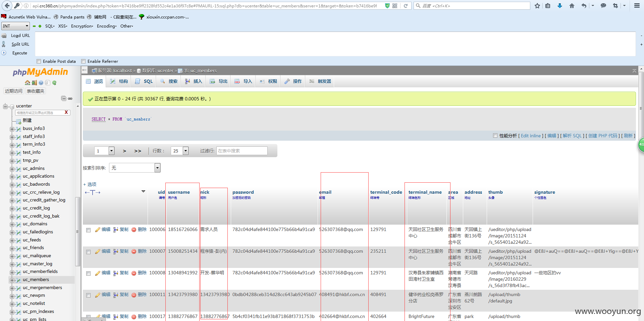Click the green shield security icon
The width and height of the screenshot is (644, 321).
point(387,6)
